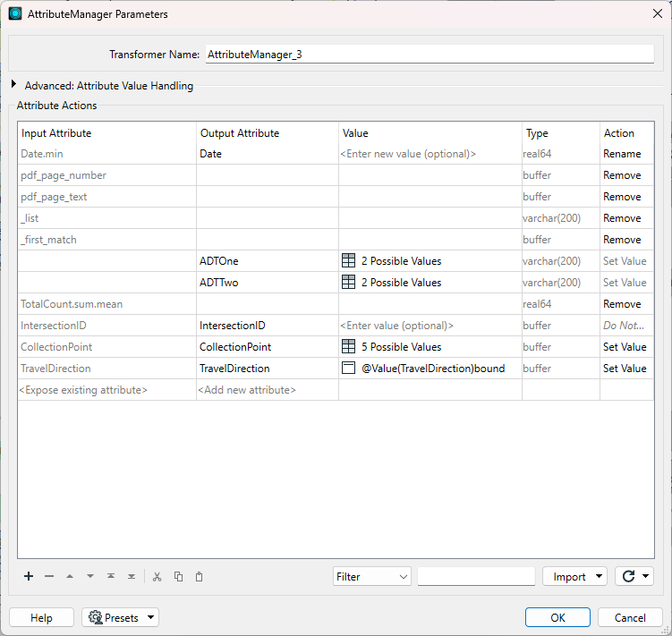Cut the selected row with scissors icon
This screenshot has width=672, height=636.
coord(157,576)
